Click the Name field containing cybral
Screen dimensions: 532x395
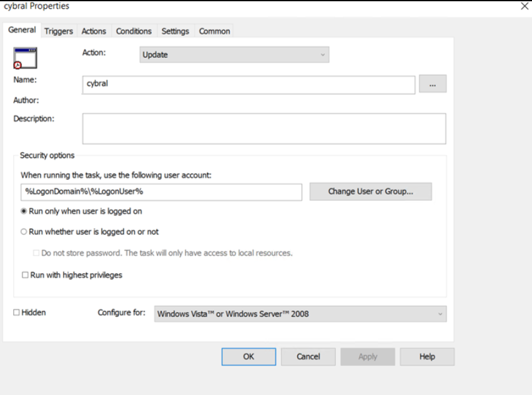(249, 84)
